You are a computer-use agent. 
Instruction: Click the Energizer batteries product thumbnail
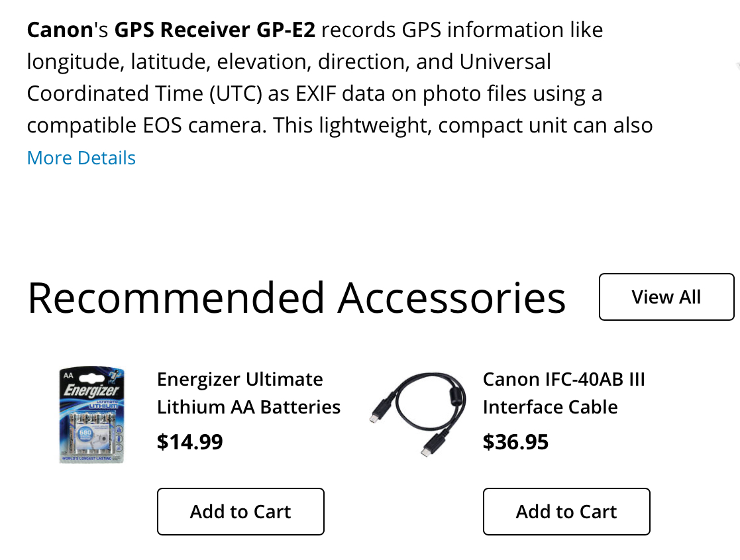click(91, 414)
